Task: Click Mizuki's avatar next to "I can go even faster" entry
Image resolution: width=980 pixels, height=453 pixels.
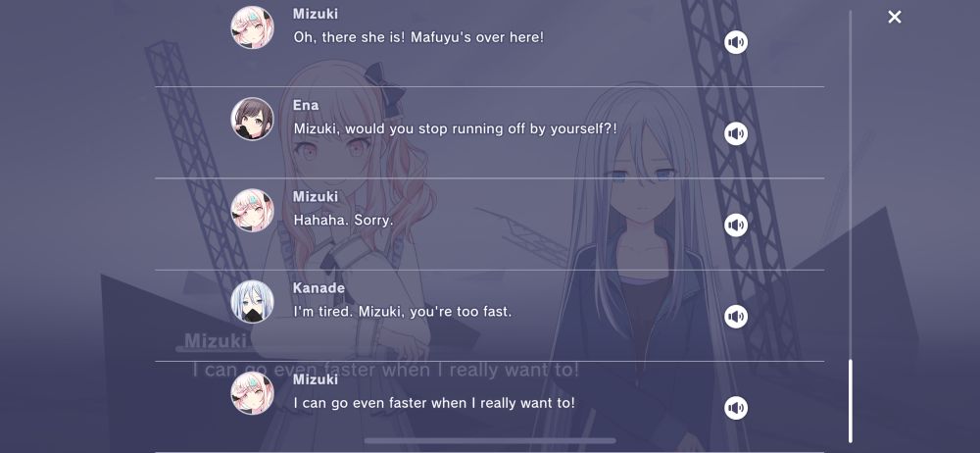Action: click(x=253, y=393)
